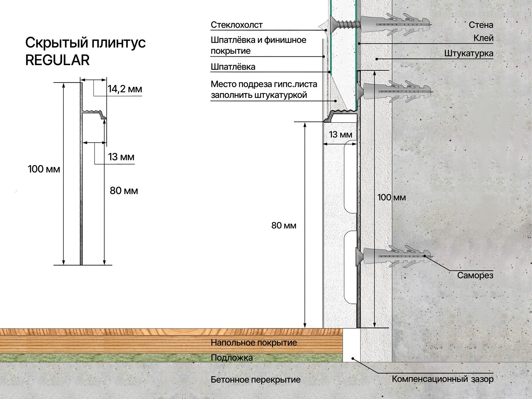Click the '14,2 мм' dimension label
Viewport: 532px width, 399px height.
[125, 89]
